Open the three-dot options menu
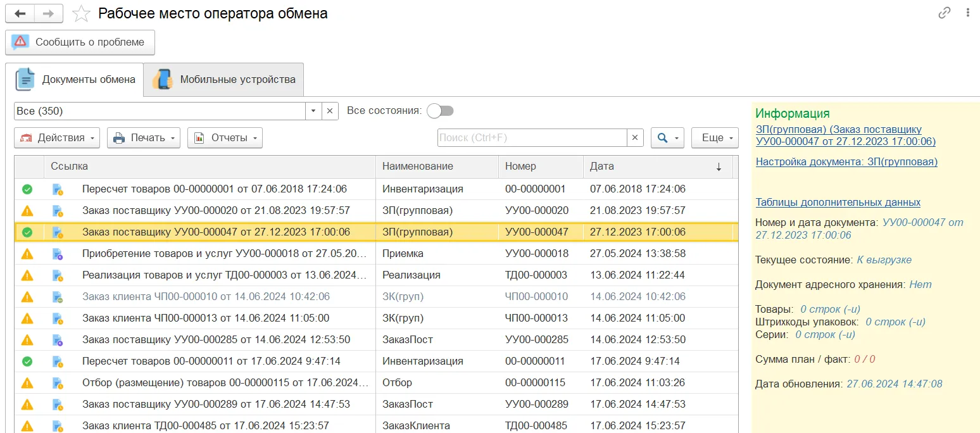 pyautogui.click(x=967, y=13)
